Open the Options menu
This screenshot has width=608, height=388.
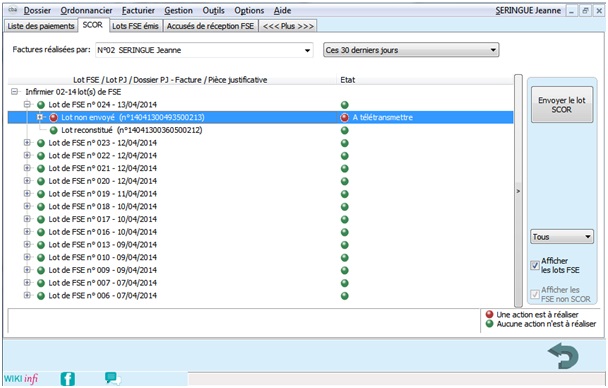click(x=249, y=10)
